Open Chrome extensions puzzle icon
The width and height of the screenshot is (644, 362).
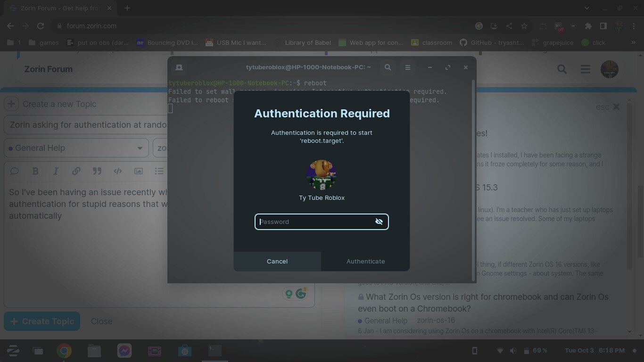coord(588,26)
